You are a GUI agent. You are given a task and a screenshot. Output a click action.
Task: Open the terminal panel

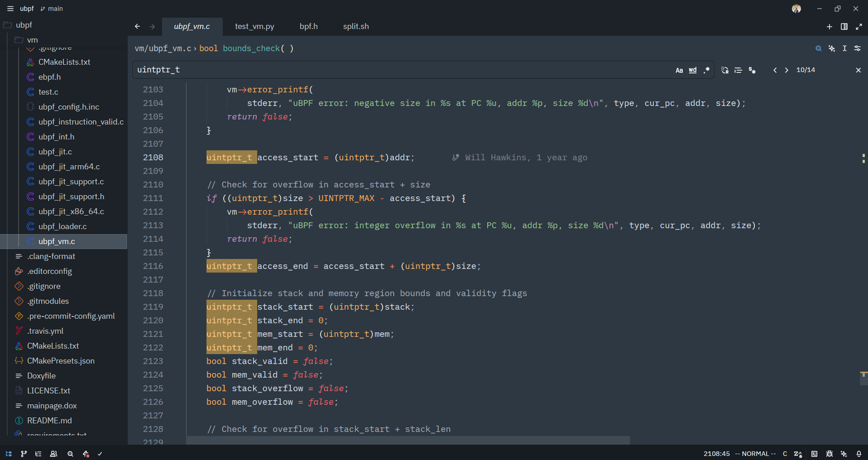click(x=814, y=454)
